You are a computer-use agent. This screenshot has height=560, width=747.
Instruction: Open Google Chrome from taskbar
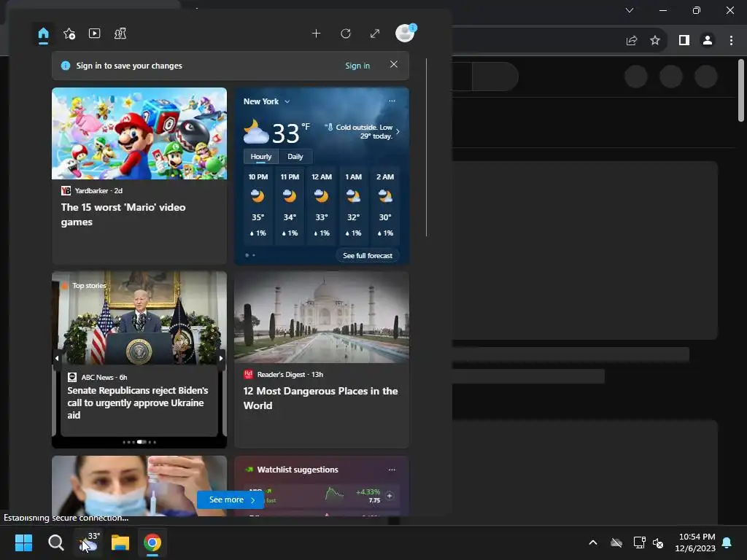pyautogui.click(x=152, y=542)
